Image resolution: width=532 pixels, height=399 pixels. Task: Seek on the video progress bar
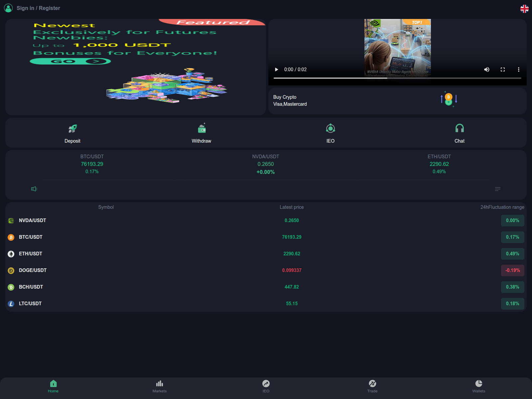tap(397, 78)
